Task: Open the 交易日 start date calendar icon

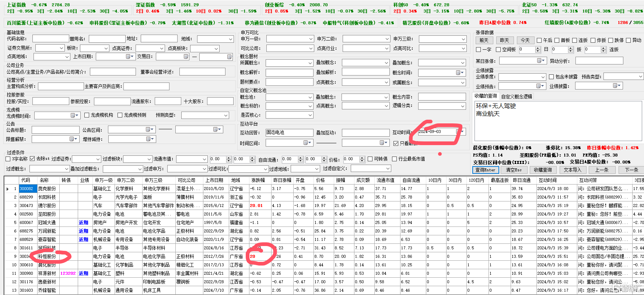Action: coord(186,56)
